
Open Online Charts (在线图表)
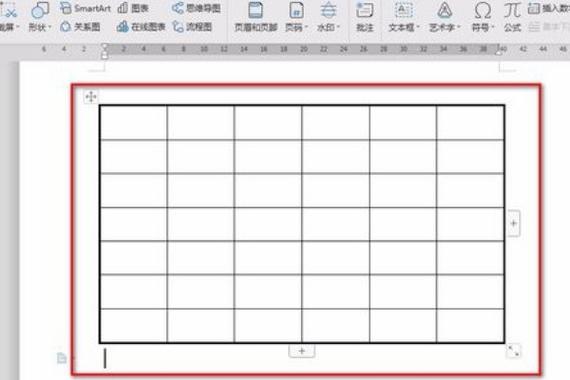pos(141,27)
